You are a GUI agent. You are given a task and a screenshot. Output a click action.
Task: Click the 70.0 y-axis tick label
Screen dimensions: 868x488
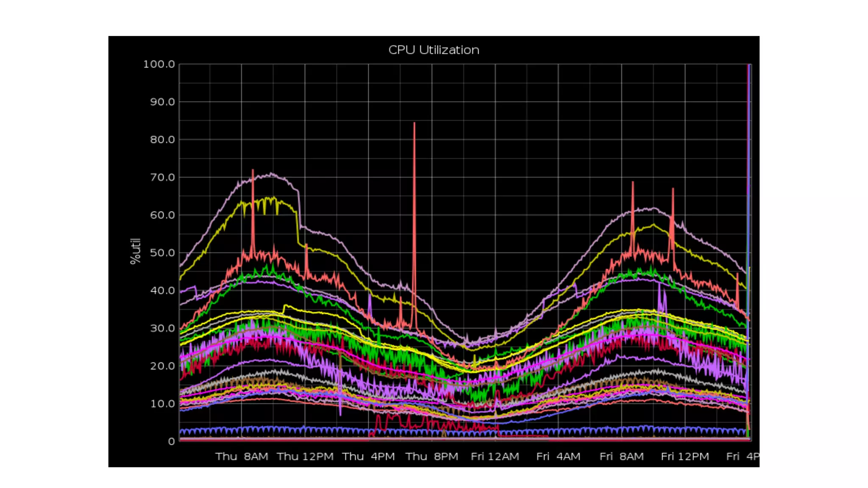[x=162, y=177]
